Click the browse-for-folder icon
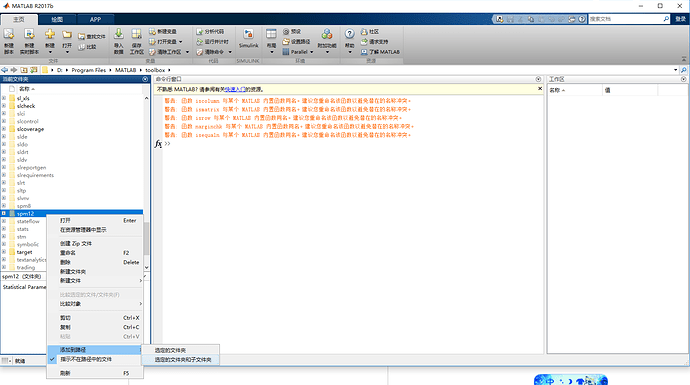690x385 pixels. pos(33,70)
